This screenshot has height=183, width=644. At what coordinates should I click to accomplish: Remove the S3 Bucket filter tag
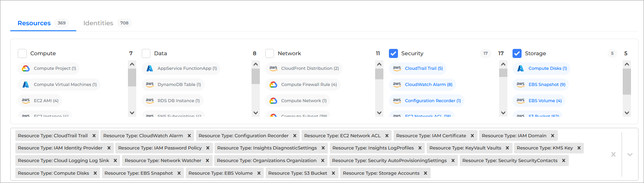(333, 173)
